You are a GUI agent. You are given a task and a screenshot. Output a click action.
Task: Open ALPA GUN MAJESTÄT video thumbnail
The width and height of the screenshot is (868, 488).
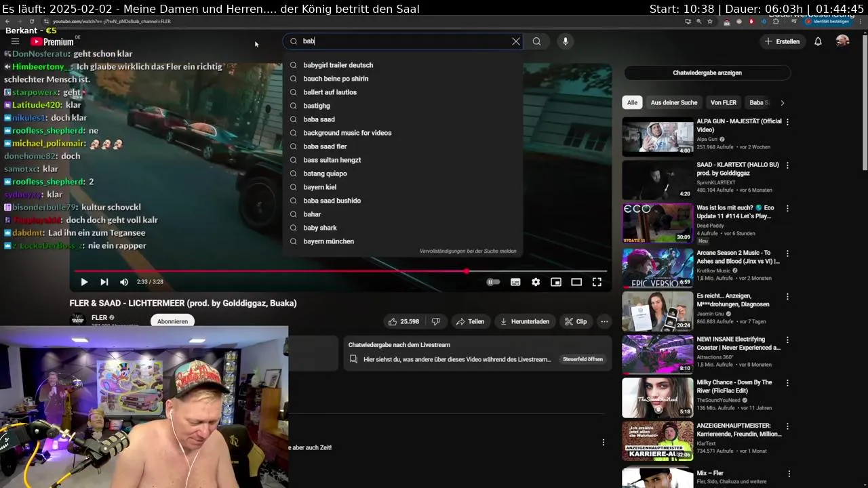658,137
